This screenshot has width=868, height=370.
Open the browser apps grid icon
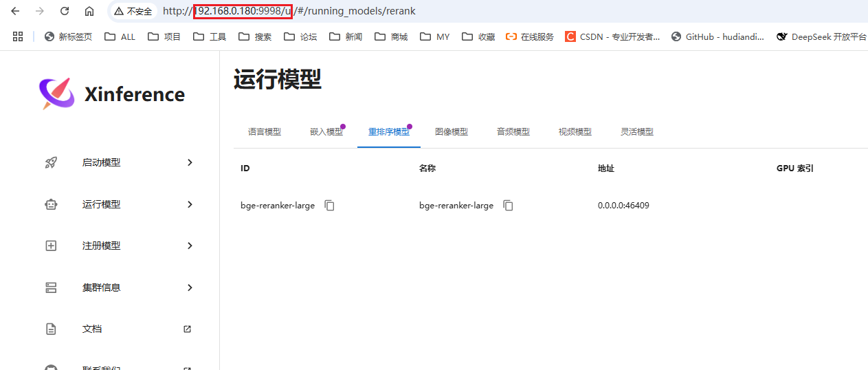pos(18,36)
